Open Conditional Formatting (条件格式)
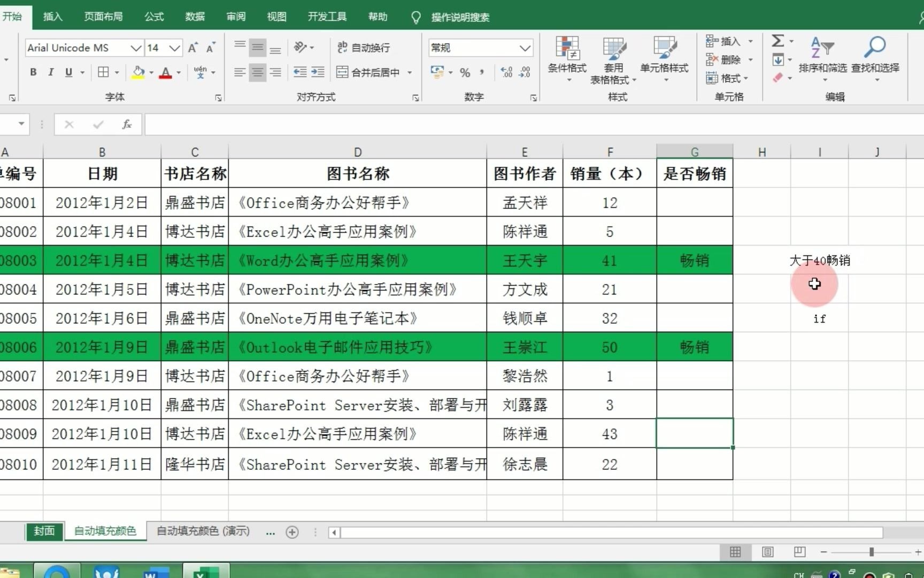This screenshot has height=578, width=924. pos(567,59)
